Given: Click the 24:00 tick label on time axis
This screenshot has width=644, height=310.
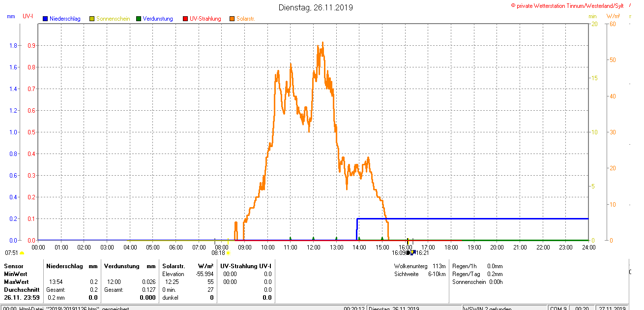Looking at the screenshot, I should coord(588,247).
